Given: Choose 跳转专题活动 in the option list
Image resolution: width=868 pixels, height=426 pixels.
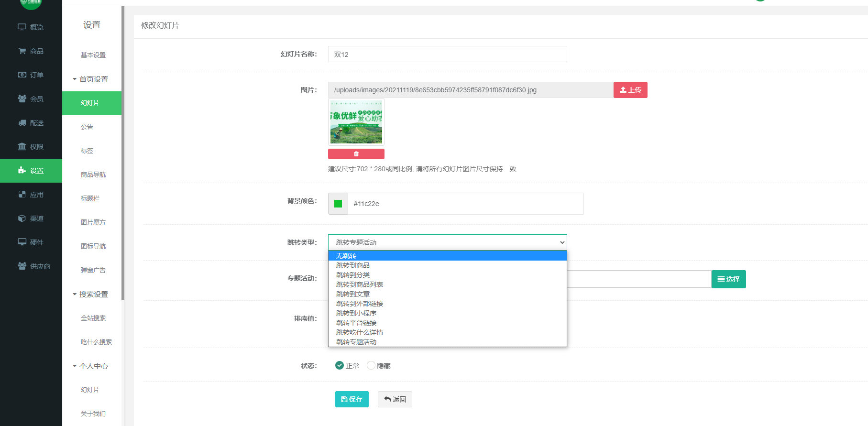Looking at the screenshot, I should point(448,342).
